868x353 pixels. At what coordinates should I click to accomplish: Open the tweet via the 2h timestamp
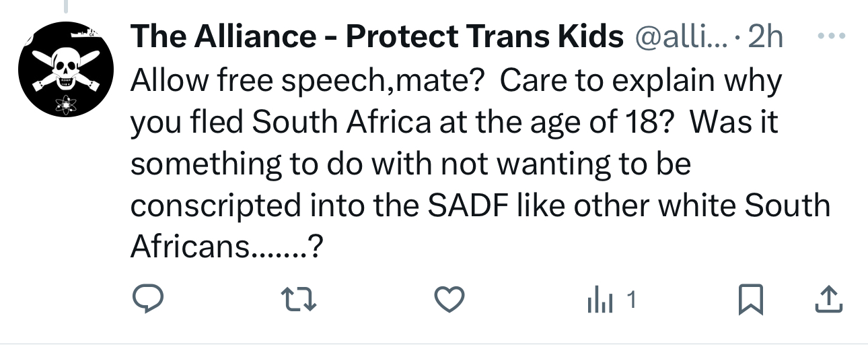[x=765, y=37]
